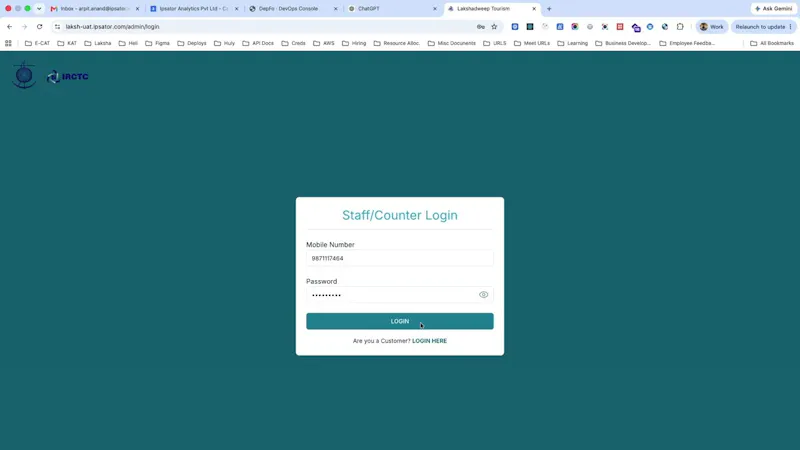Open the apps grid icon in bookmarks bar
This screenshot has width=800, height=450.
pyautogui.click(x=8, y=43)
